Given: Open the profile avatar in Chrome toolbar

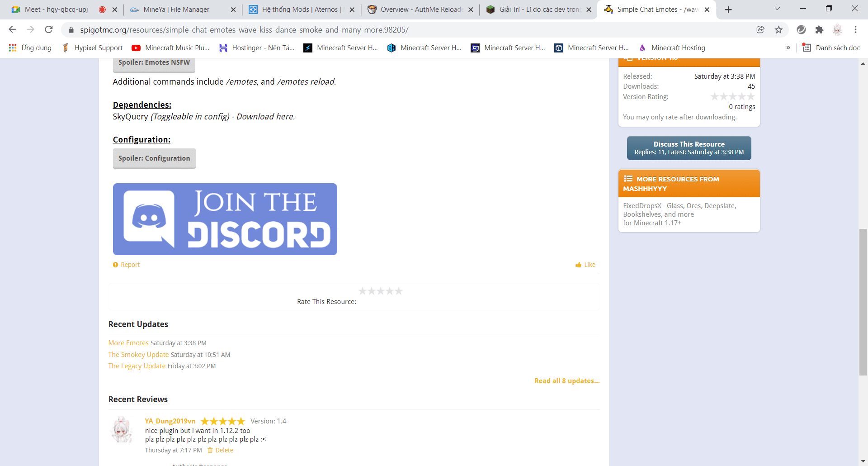Looking at the screenshot, I should pyautogui.click(x=837, y=29).
